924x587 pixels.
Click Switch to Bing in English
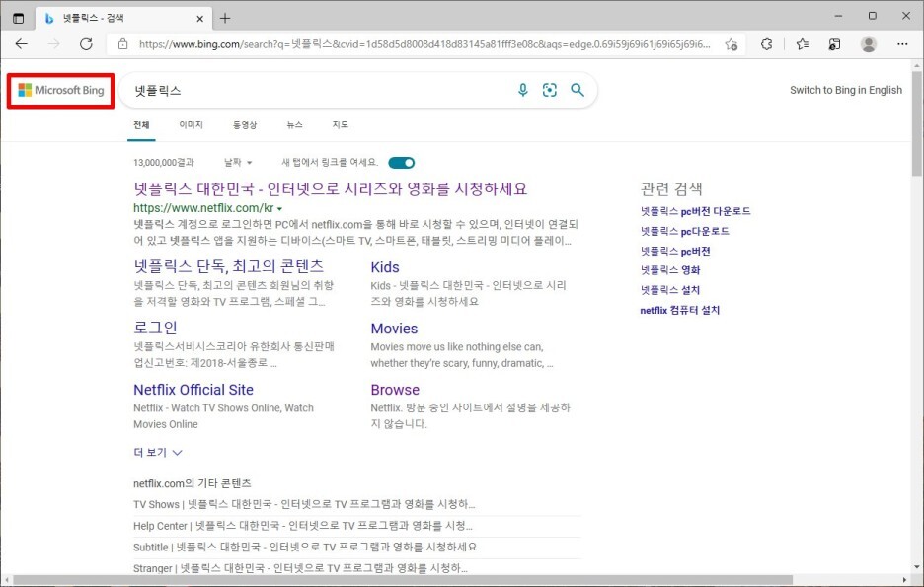point(846,90)
